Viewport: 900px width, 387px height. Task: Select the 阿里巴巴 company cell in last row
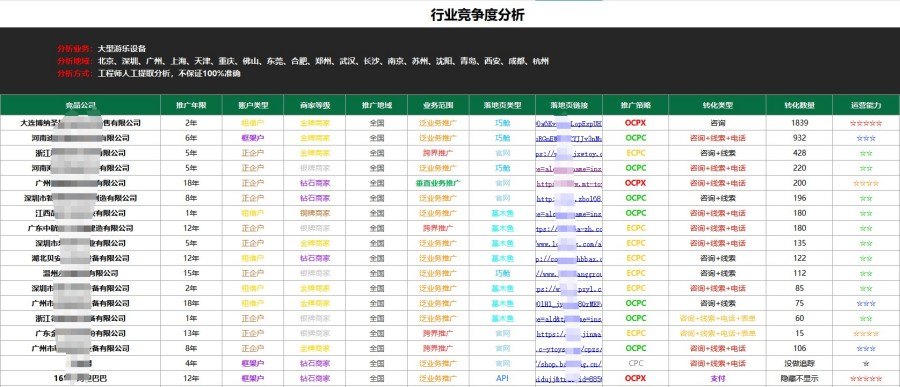(80, 378)
